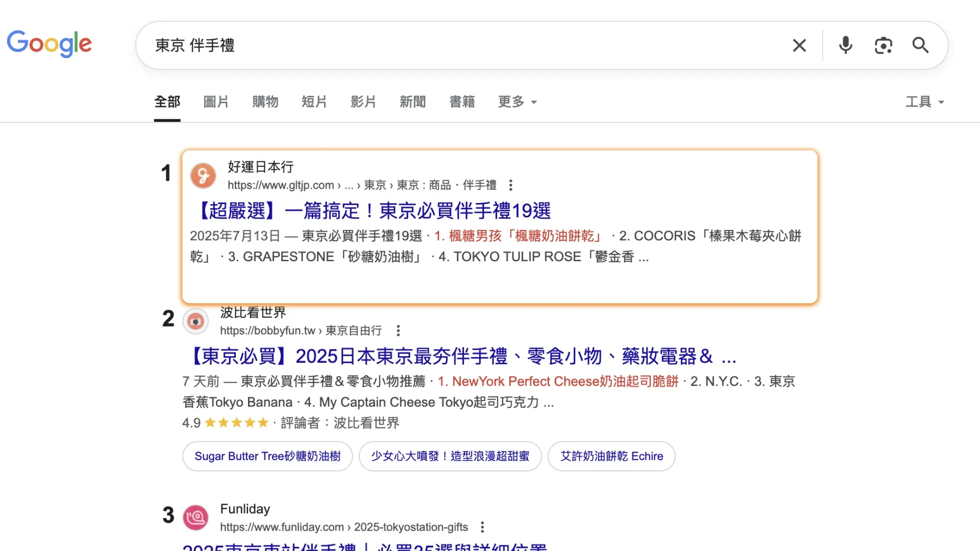Switch to the 新聞 tab
Screen dimensions: 980x551
pyautogui.click(x=413, y=102)
